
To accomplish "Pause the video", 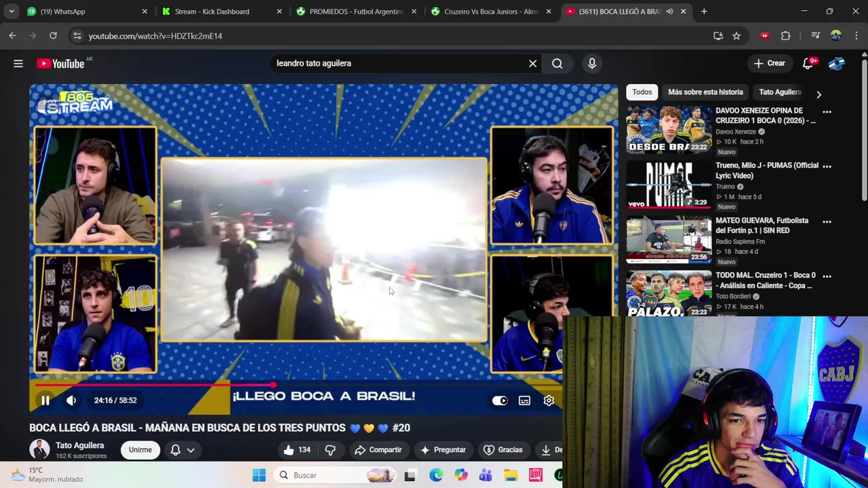I will click(45, 400).
